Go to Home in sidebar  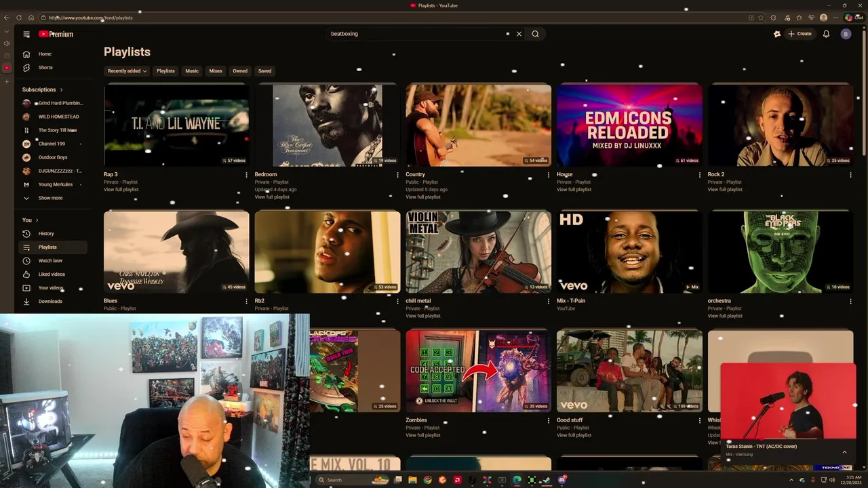click(x=53, y=54)
